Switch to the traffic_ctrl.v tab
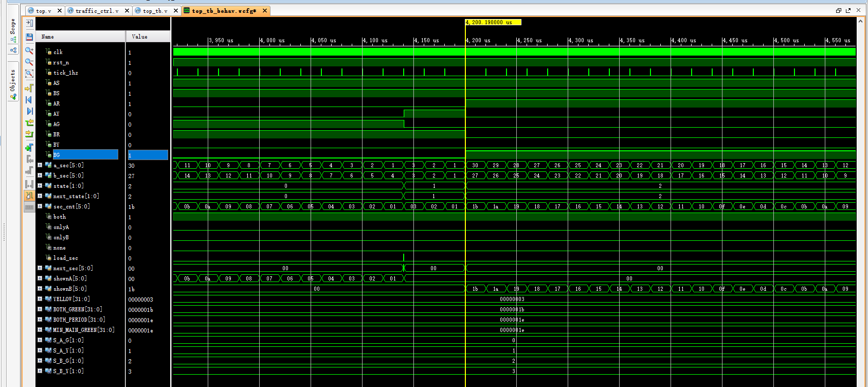 [x=97, y=11]
